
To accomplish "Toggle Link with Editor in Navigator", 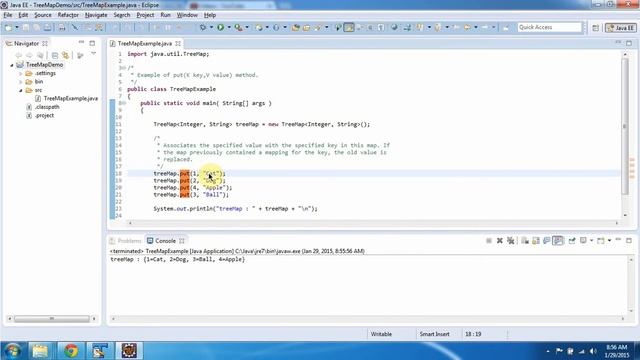I will coord(65,55).
